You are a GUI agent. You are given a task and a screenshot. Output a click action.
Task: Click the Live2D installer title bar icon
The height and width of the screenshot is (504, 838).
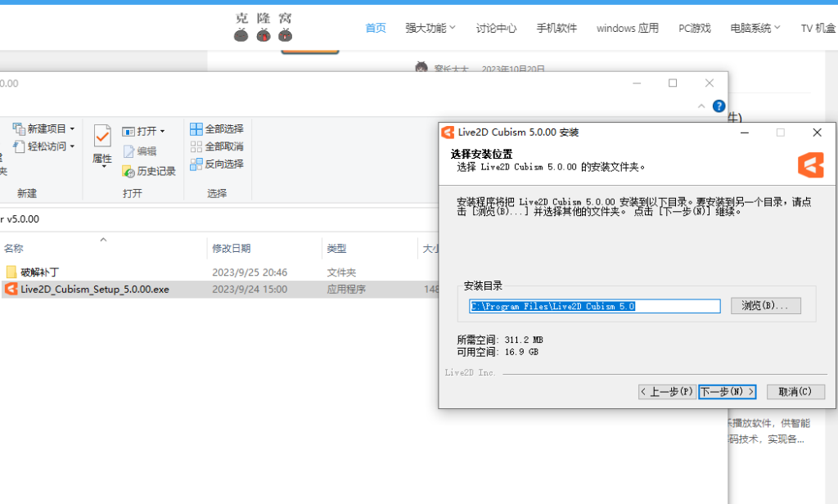tap(448, 132)
